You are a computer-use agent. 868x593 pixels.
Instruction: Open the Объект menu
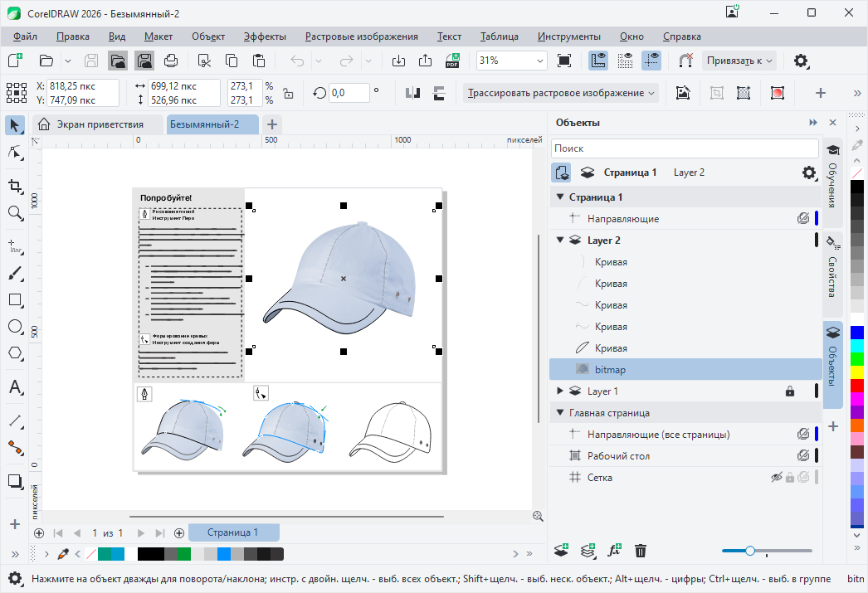coord(208,36)
